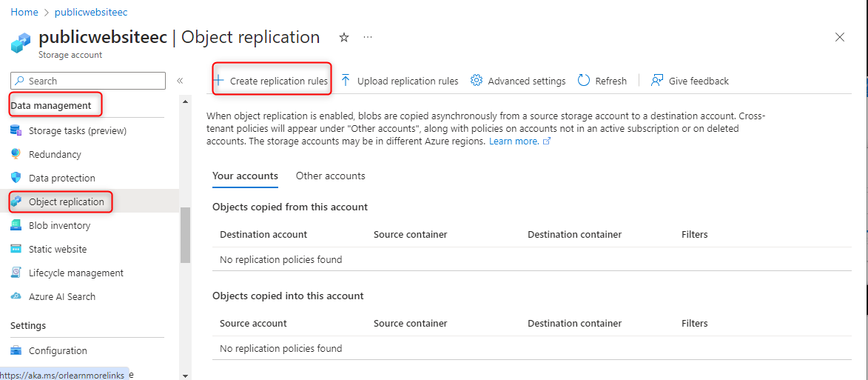The width and height of the screenshot is (868, 380).
Task: Select the Blob inventory icon
Action: (x=16, y=225)
